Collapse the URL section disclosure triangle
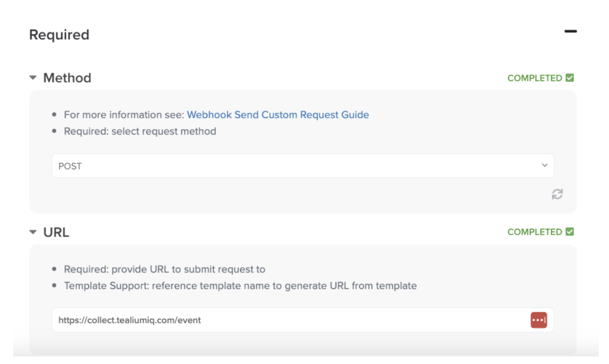 click(x=33, y=232)
